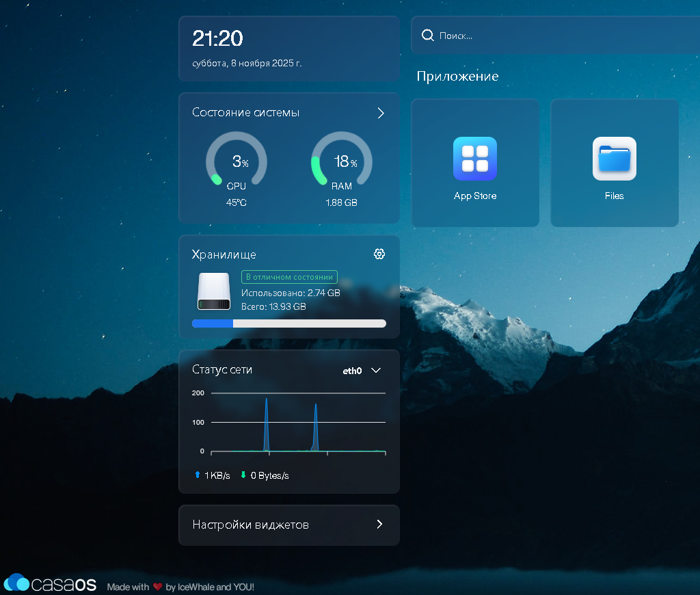Click the Поиск search field
Viewport: 700px width, 595px height.
tap(555, 36)
